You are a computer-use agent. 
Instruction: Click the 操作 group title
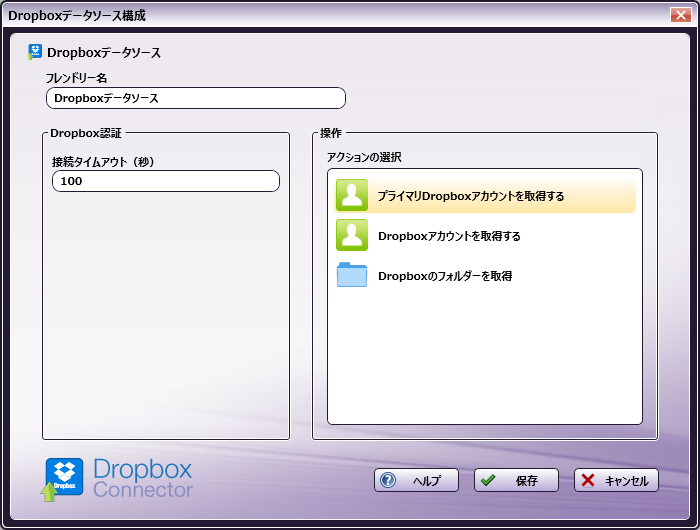click(x=331, y=133)
